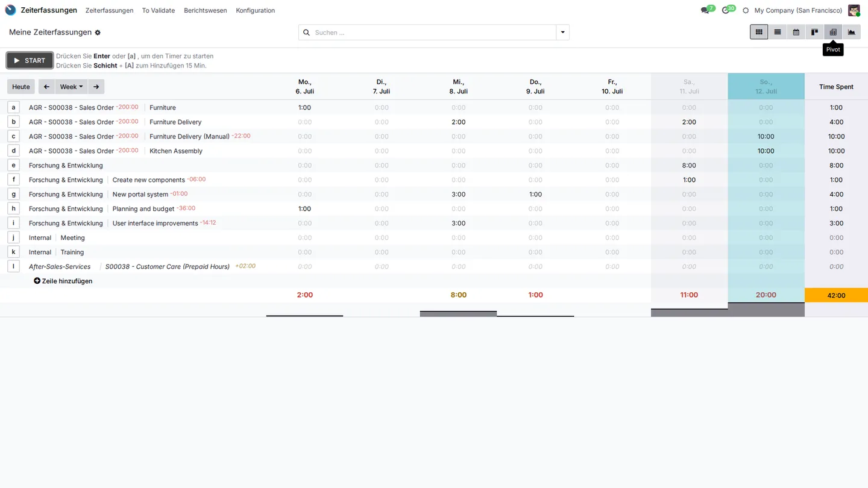Open the To Validate menu
868x488 pixels.
[159, 11]
